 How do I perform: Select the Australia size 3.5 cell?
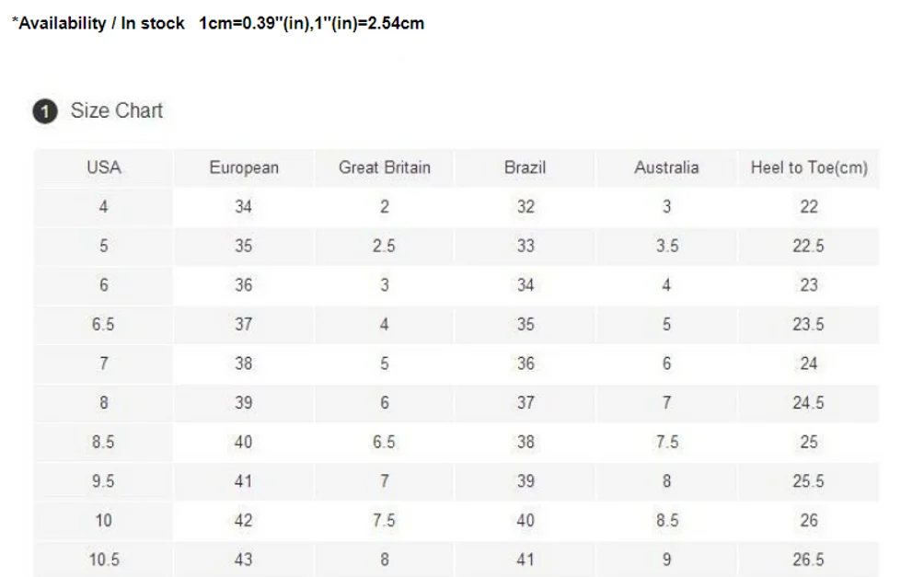[x=666, y=247]
